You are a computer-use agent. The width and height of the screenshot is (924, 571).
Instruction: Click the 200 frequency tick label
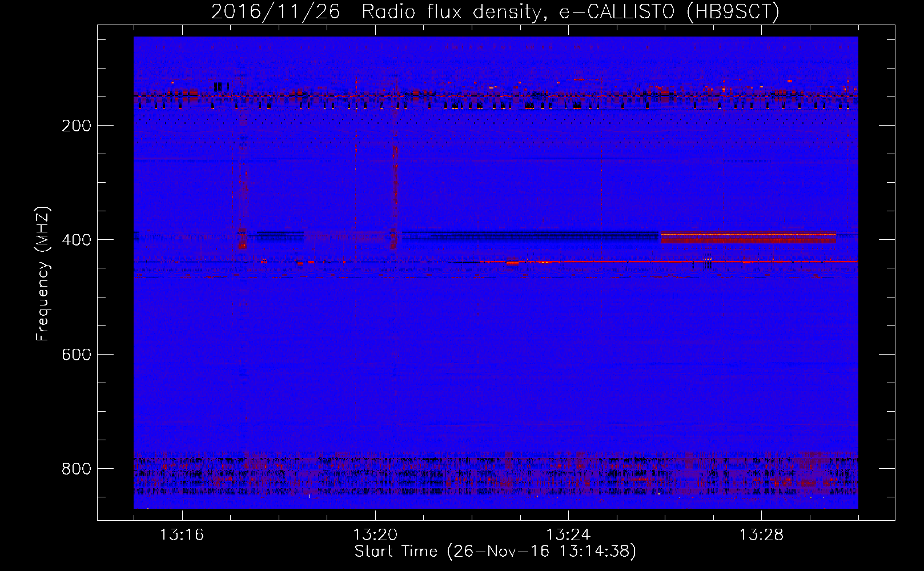[77, 126]
